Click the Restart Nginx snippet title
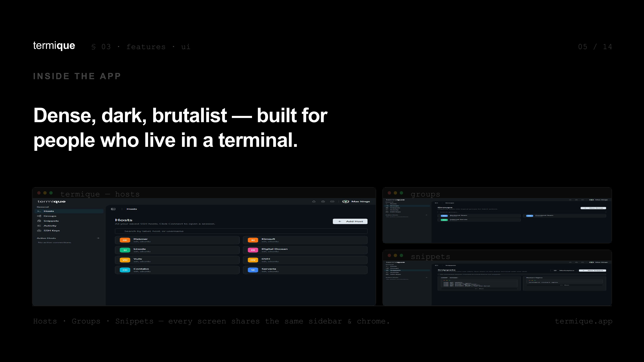The height and width of the screenshot is (362, 644). 535,278
